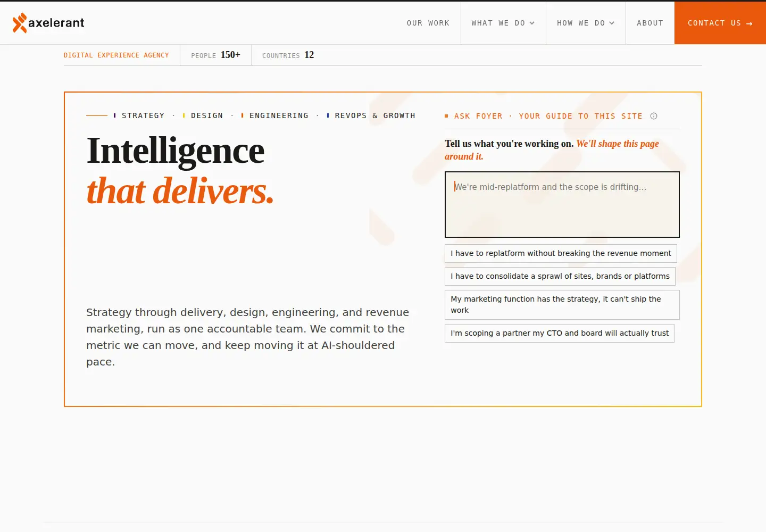Screen dimensions: 766x532
Task: Click the Strategy label
Action: [143, 115]
